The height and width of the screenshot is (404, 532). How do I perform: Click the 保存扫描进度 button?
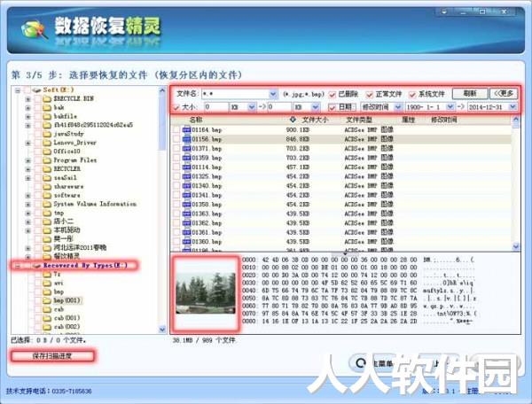click(x=52, y=356)
